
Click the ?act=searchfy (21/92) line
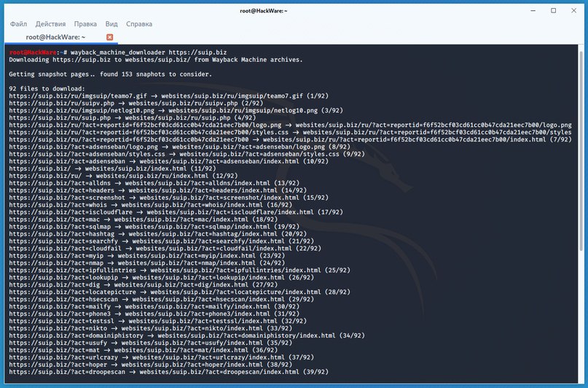pyautogui.click(x=161, y=241)
